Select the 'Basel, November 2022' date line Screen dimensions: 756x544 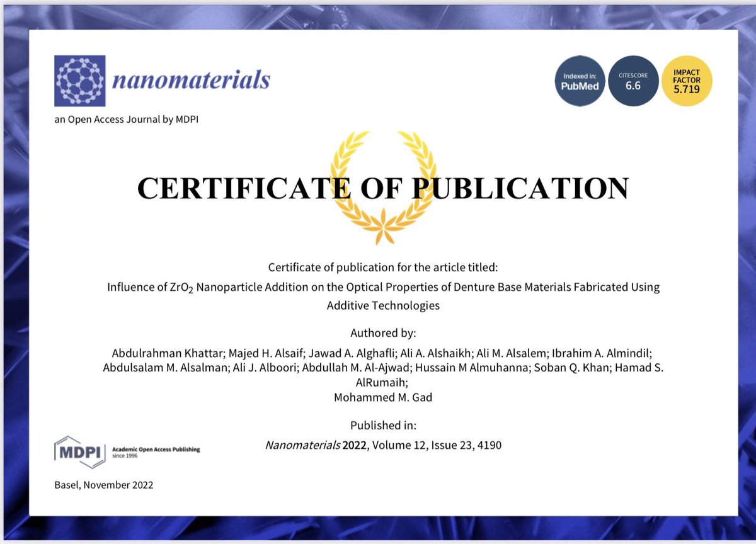click(x=103, y=485)
